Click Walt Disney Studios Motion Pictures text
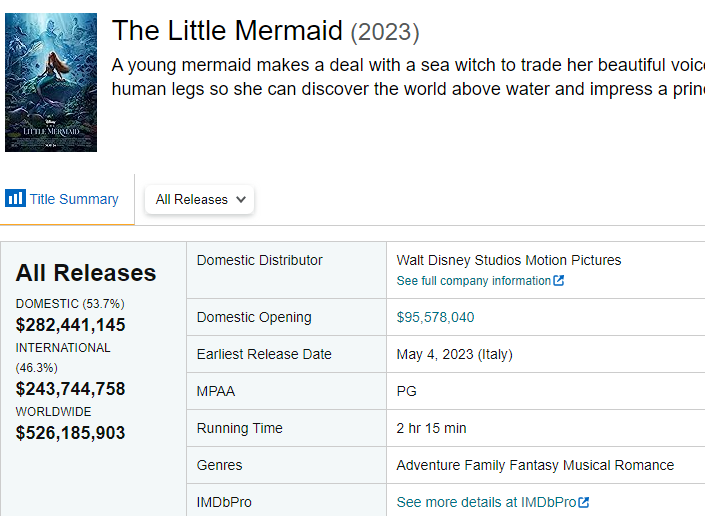The height and width of the screenshot is (516, 705). point(509,260)
